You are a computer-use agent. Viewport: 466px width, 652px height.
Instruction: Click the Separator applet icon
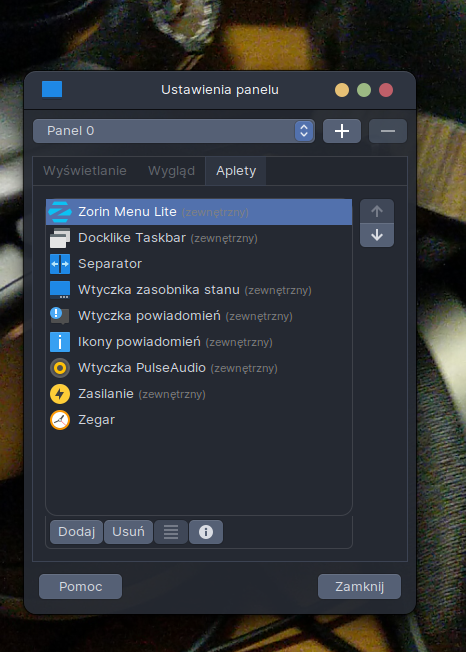pyautogui.click(x=60, y=264)
